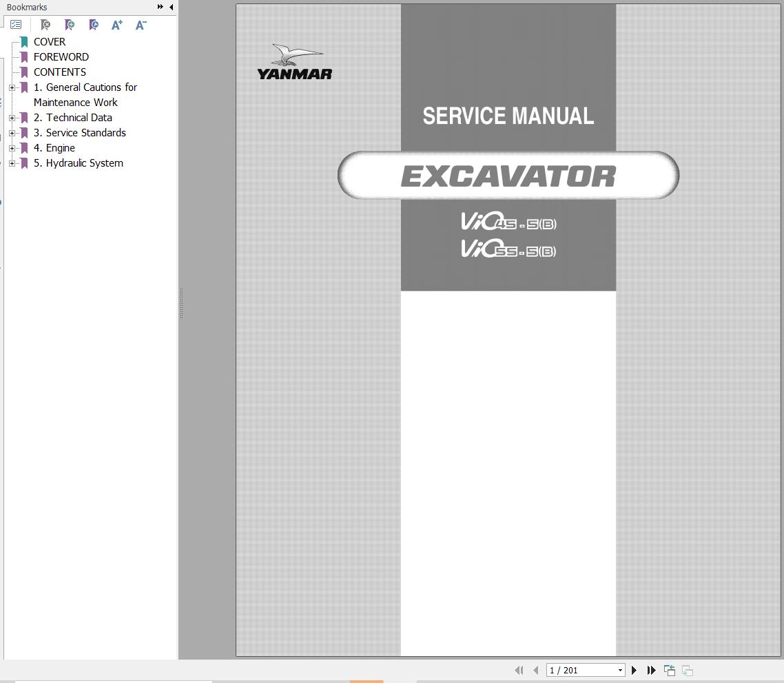Image resolution: width=784 pixels, height=683 pixels.
Task: Go to the first page
Action: (x=519, y=671)
